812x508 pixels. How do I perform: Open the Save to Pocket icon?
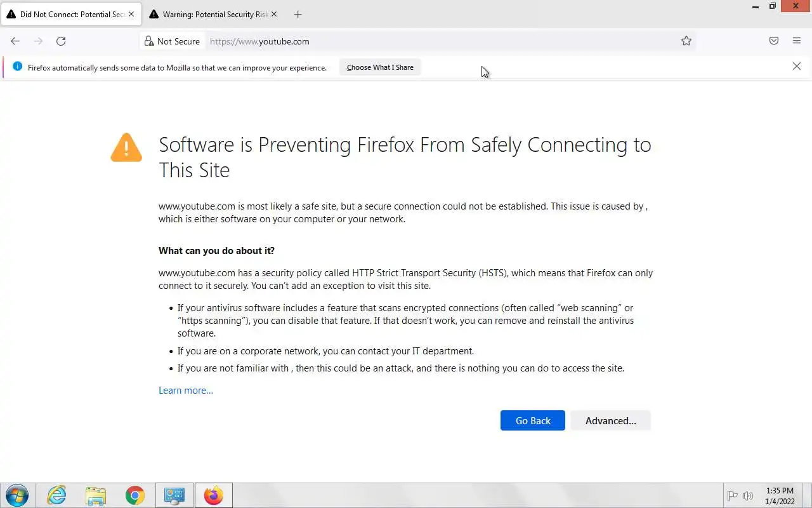coord(774,41)
